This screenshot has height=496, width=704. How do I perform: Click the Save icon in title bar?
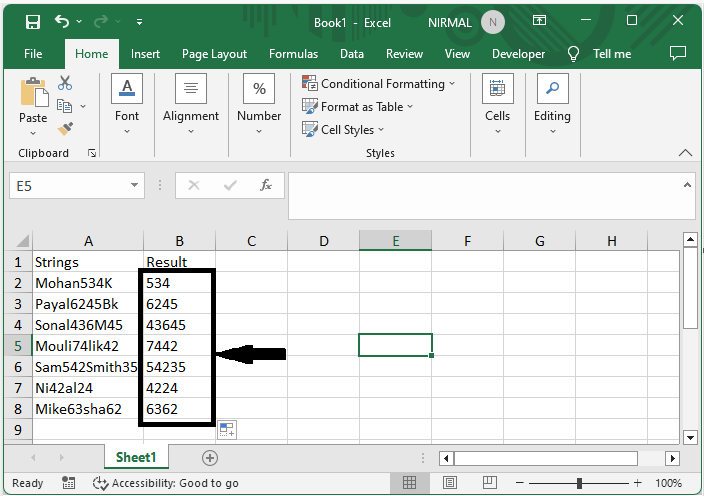pyautogui.click(x=32, y=22)
